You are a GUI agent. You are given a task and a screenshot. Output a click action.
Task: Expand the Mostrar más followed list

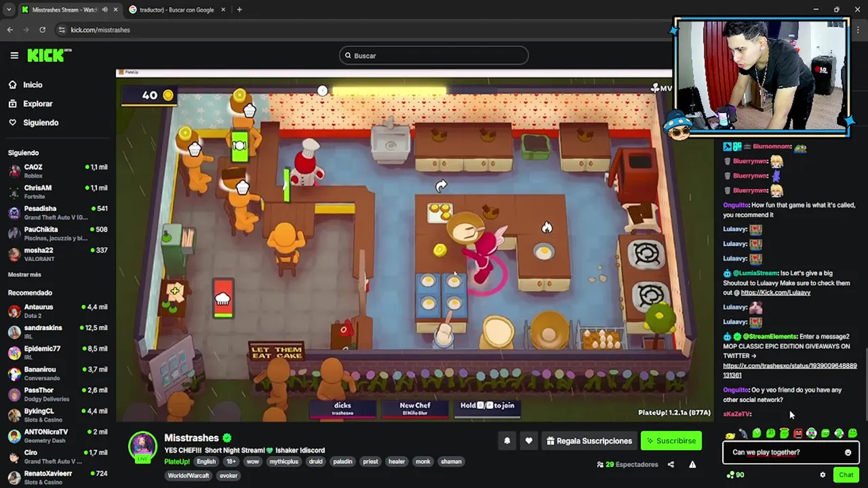(24, 274)
